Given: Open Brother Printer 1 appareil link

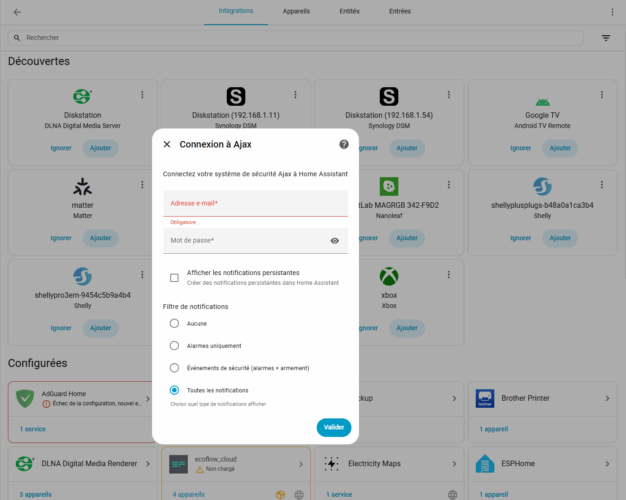Looking at the screenshot, I should click(x=494, y=429).
